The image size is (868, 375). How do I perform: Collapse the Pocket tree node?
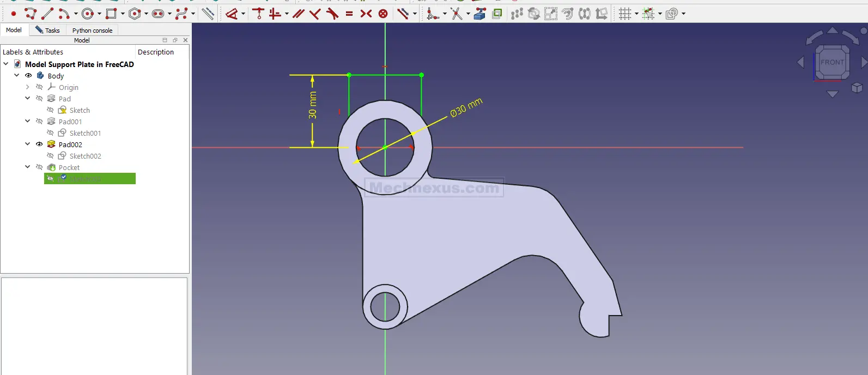28,167
